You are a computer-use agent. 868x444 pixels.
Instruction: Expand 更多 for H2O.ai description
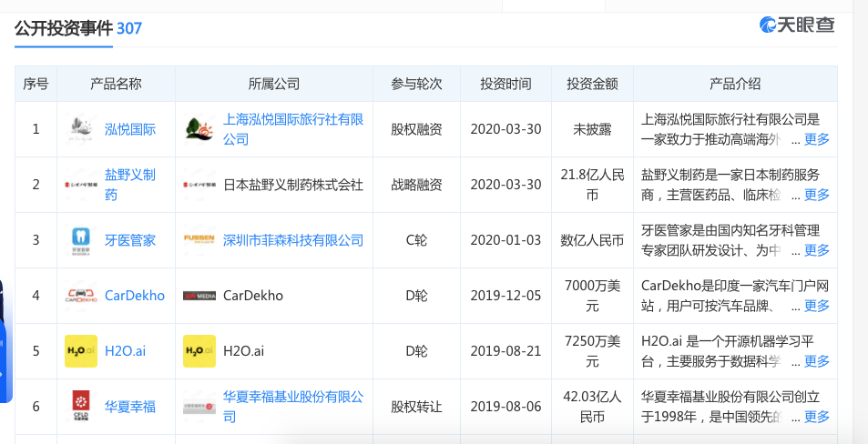click(x=816, y=361)
